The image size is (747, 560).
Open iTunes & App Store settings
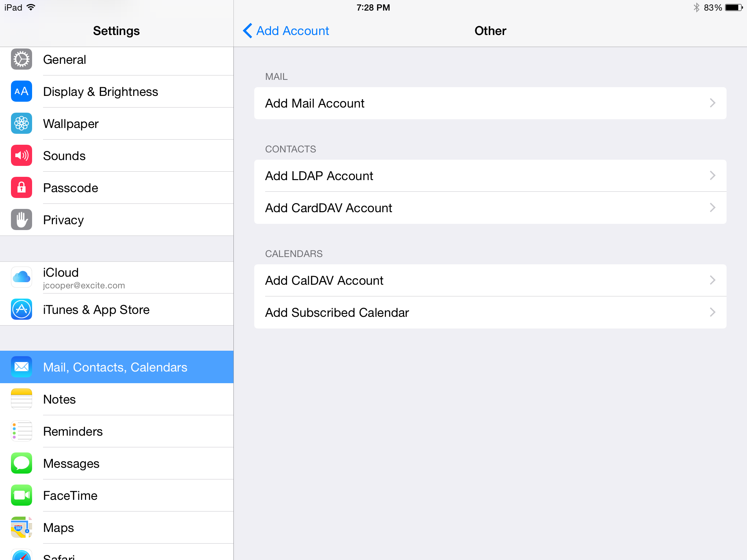pos(117,310)
